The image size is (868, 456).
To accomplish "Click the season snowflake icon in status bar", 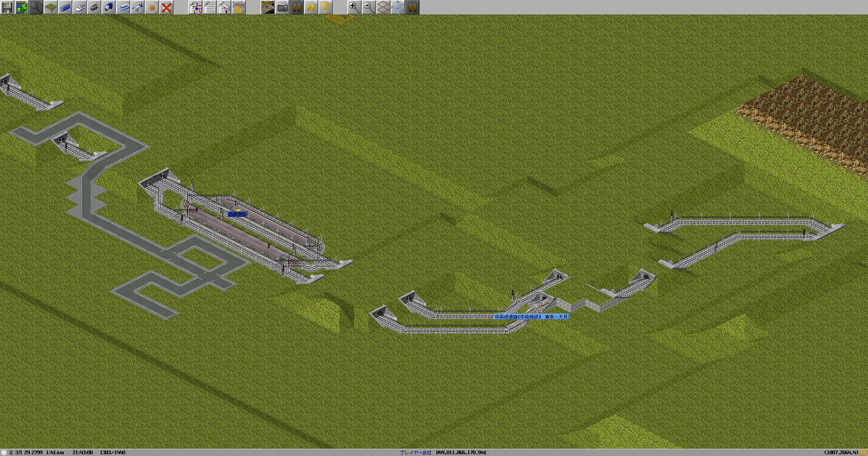I will [x=4, y=452].
